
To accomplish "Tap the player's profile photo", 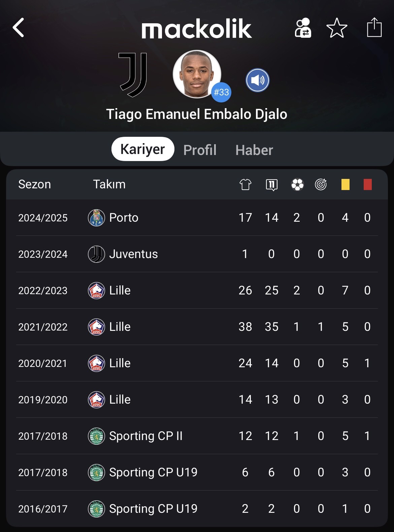I will pyautogui.click(x=197, y=74).
